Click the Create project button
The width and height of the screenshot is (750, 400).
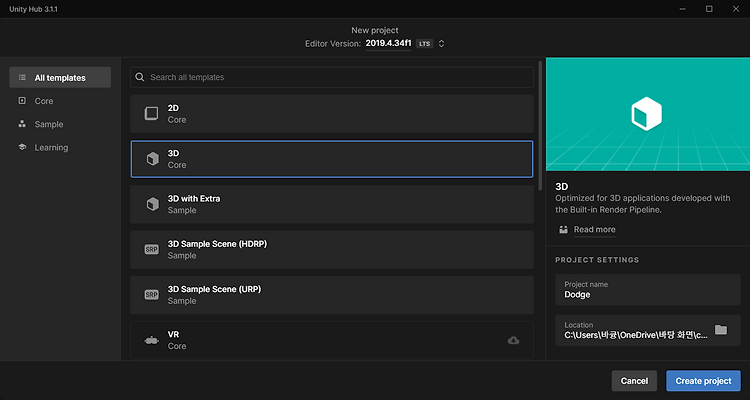[x=703, y=381]
